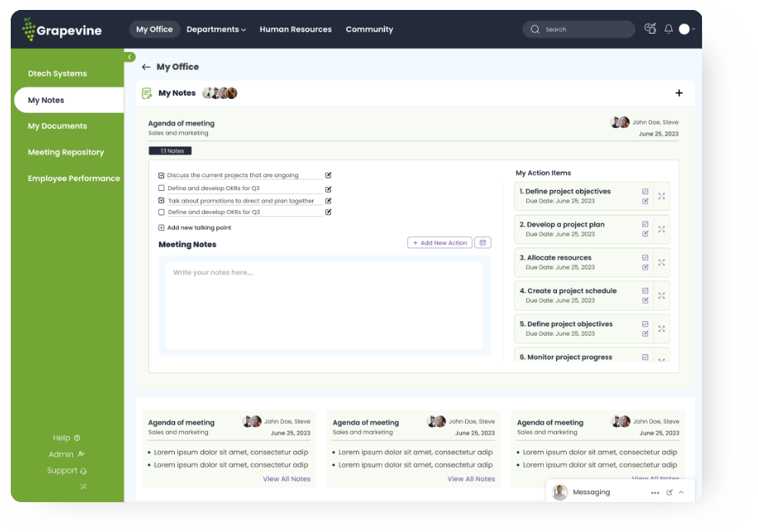
Task: Click into the 'Write your notes here' field
Action: coord(324,305)
